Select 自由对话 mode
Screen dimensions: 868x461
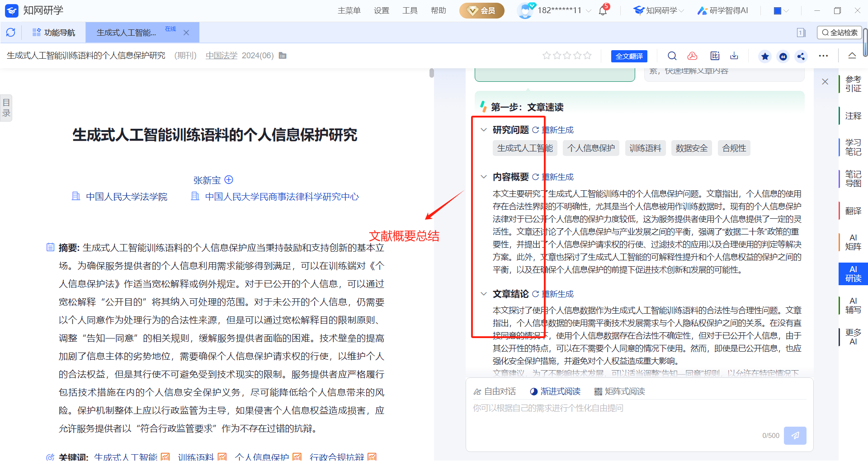495,391
